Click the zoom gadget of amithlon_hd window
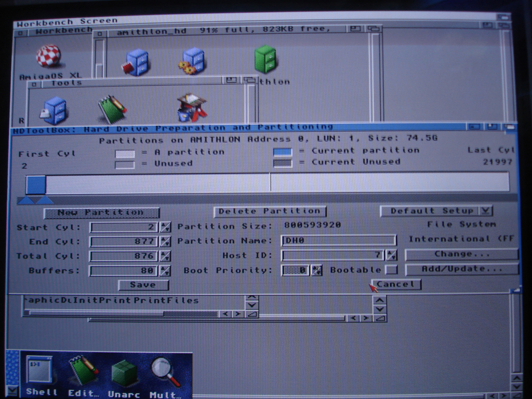 pos(355,29)
